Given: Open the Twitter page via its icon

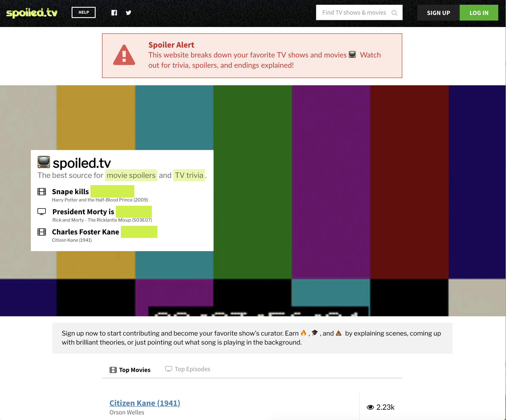Looking at the screenshot, I should tap(128, 12).
